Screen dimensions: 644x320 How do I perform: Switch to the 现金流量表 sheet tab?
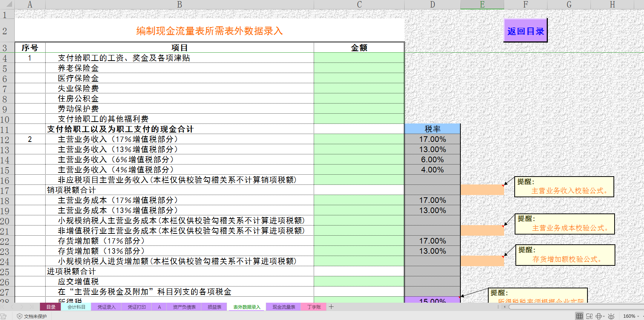pyautogui.click(x=284, y=307)
